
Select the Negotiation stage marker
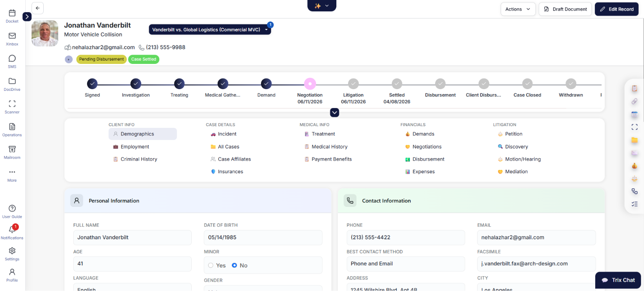(x=310, y=84)
